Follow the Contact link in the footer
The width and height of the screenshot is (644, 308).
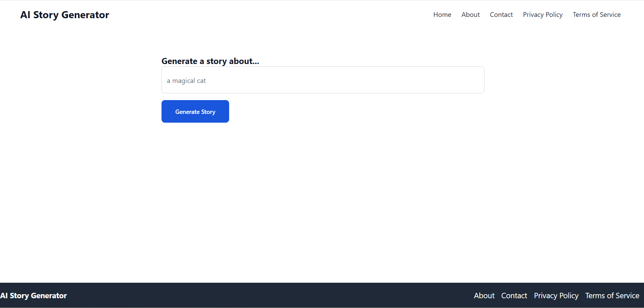tap(514, 296)
